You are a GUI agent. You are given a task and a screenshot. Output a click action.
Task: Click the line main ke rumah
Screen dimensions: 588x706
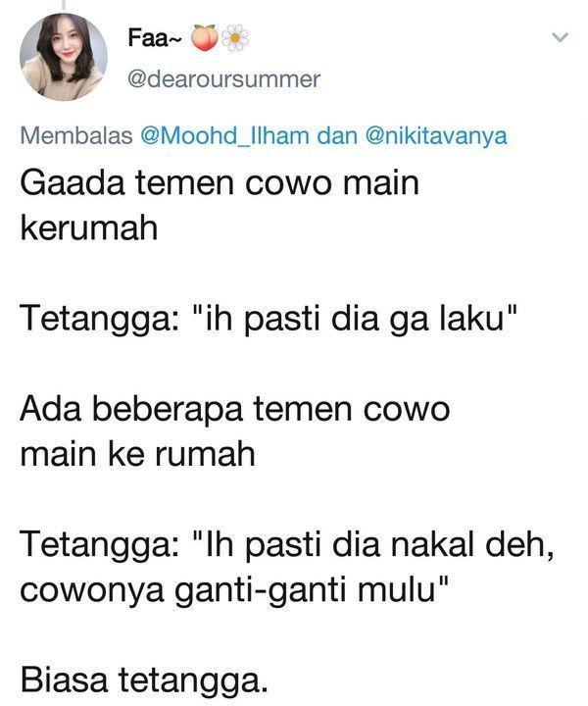point(137,454)
